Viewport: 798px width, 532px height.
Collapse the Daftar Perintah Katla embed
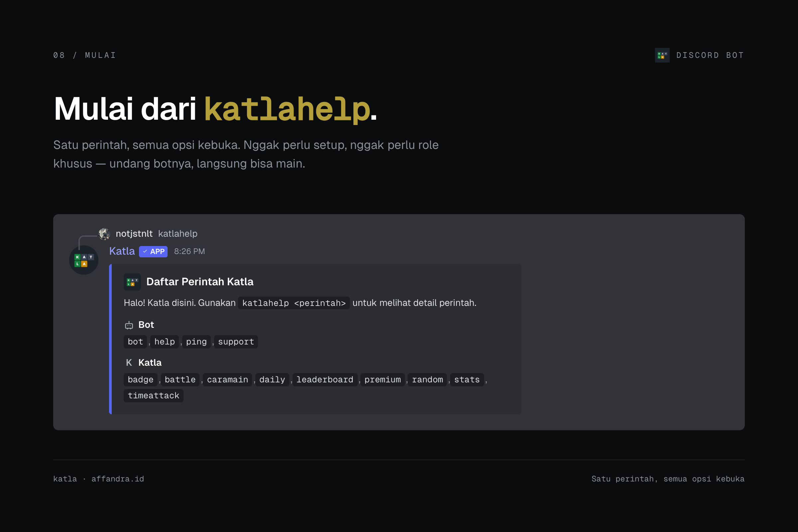199,282
